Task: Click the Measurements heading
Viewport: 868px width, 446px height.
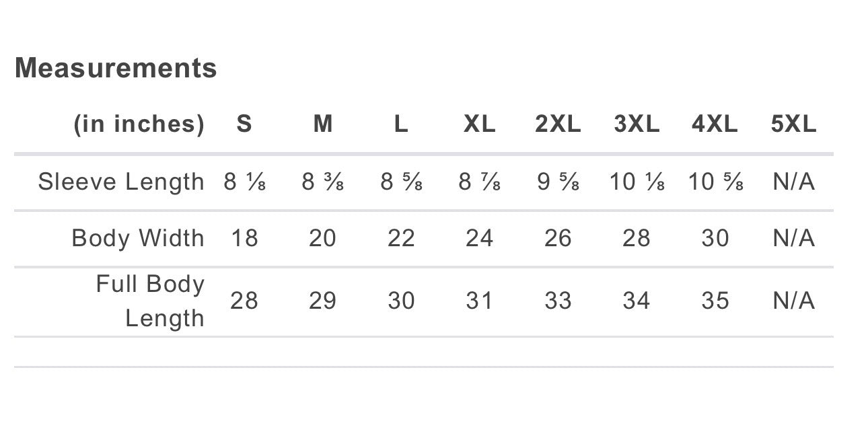Action: [116, 68]
